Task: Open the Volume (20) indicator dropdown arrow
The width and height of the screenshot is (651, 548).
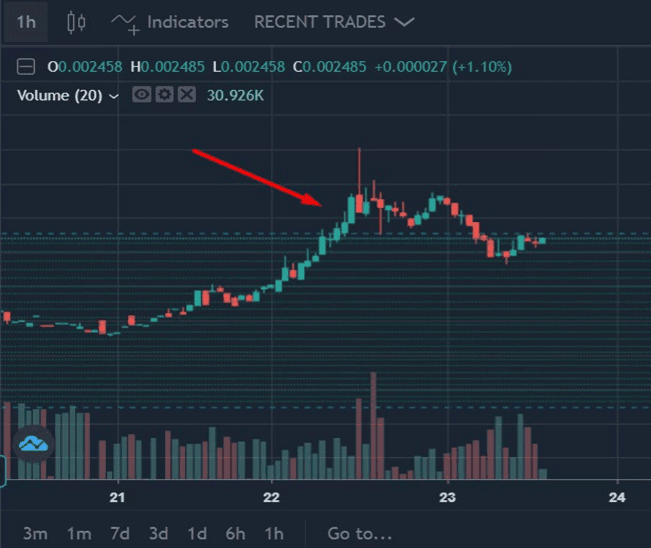Action: [113, 96]
